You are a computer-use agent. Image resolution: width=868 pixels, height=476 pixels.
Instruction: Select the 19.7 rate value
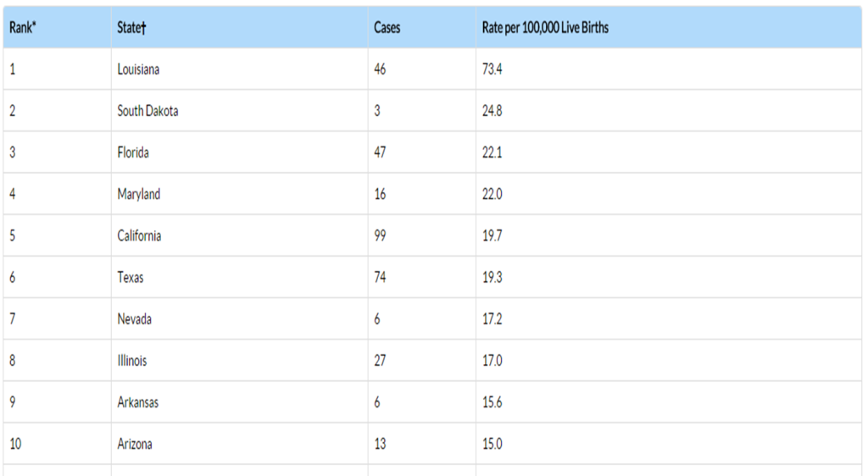pyautogui.click(x=492, y=235)
